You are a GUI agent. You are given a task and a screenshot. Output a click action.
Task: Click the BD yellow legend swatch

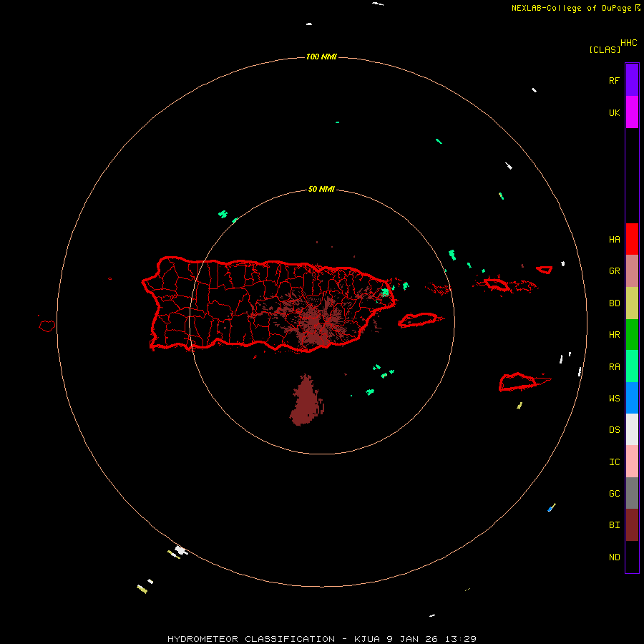[x=632, y=303]
